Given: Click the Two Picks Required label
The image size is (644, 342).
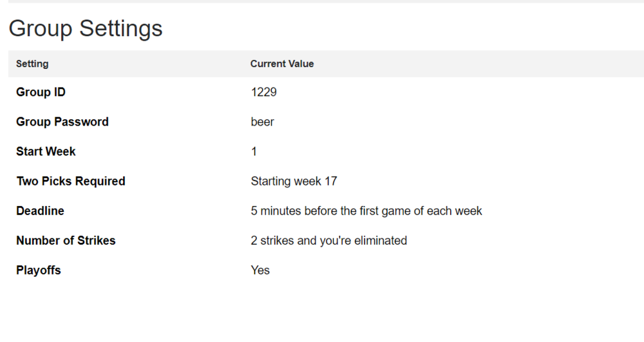Looking at the screenshot, I should [71, 181].
